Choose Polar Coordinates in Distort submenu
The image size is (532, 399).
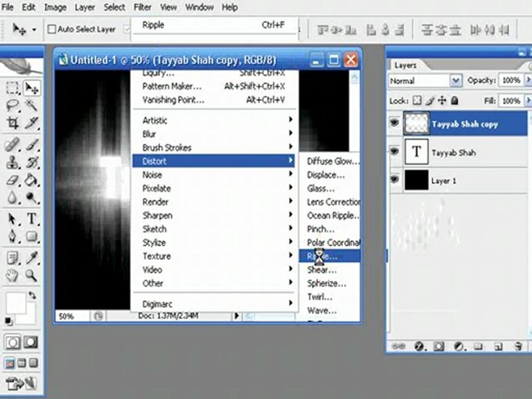click(x=329, y=242)
